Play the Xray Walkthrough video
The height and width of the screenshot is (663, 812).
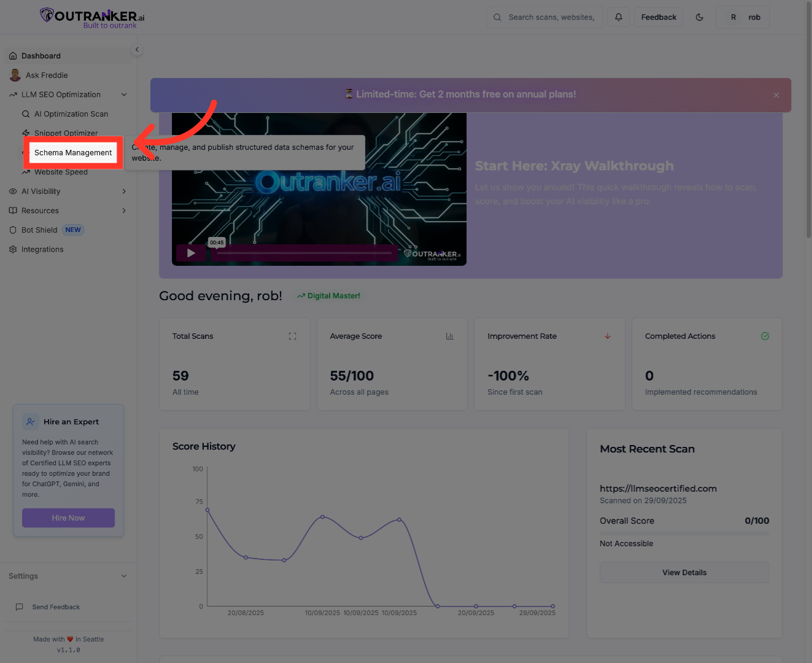click(x=191, y=253)
